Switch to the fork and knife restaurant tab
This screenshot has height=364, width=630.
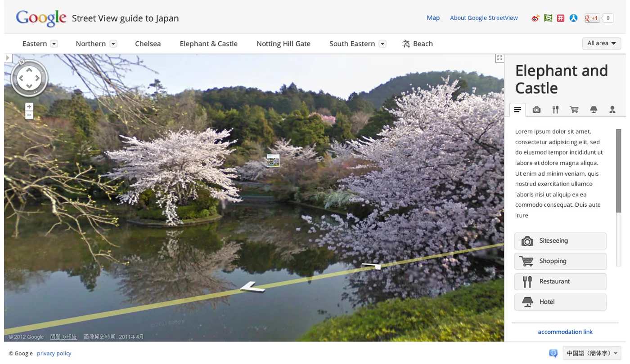(555, 110)
